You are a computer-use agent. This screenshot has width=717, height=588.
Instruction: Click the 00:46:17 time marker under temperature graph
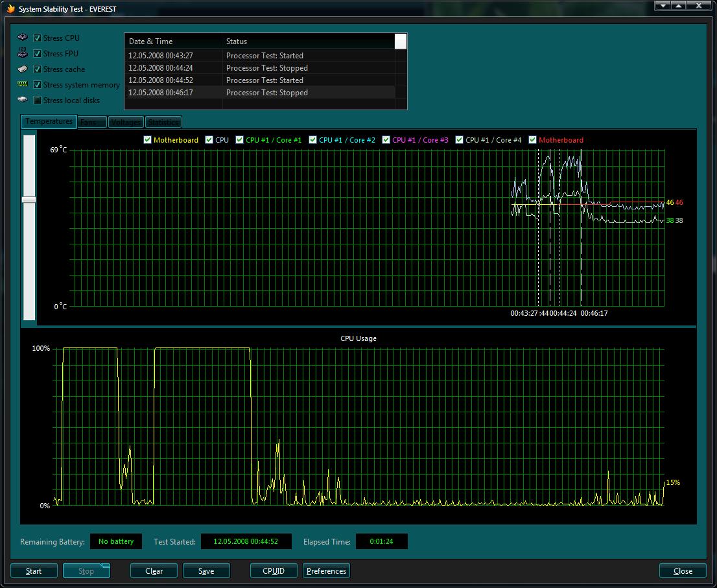[x=594, y=313]
